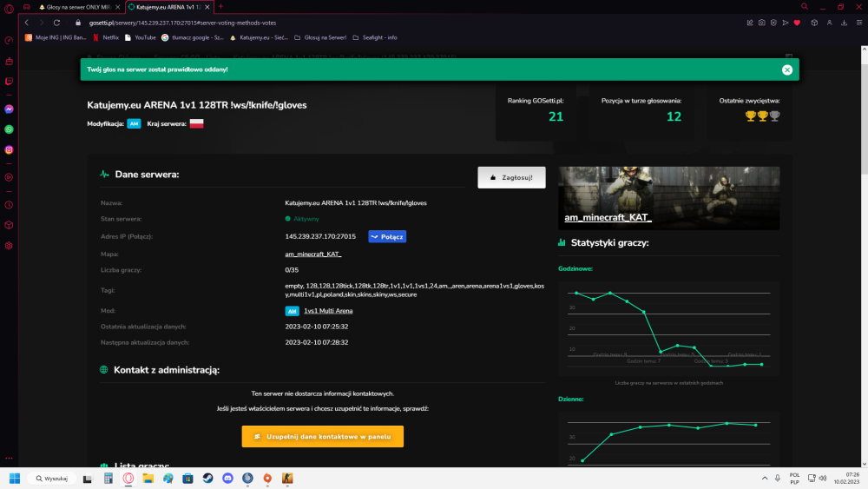This screenshot has height=489, width=868.
Task: Open Easy Setup sliders icon
Action: pyautogui.click(x=859, y=23)
